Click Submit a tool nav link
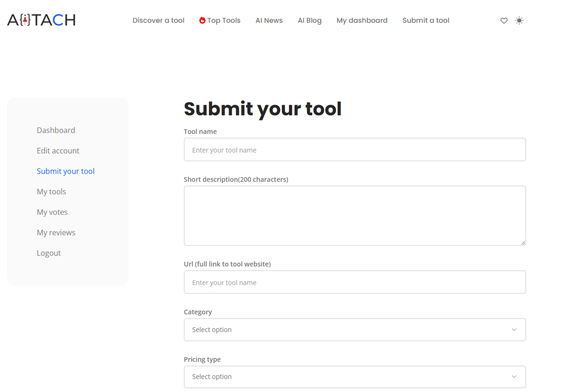The image size is (563, 392). 426,20
